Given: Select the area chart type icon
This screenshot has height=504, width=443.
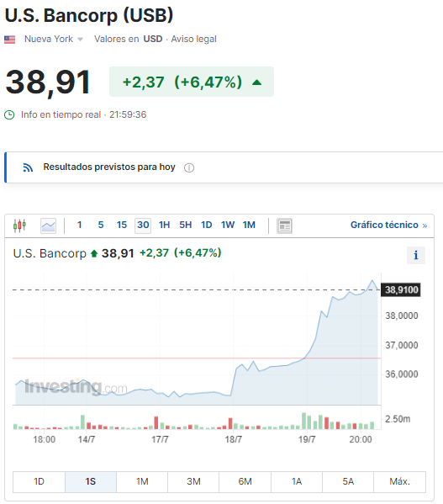Looking at the screenshot, I should click(48, 225).
